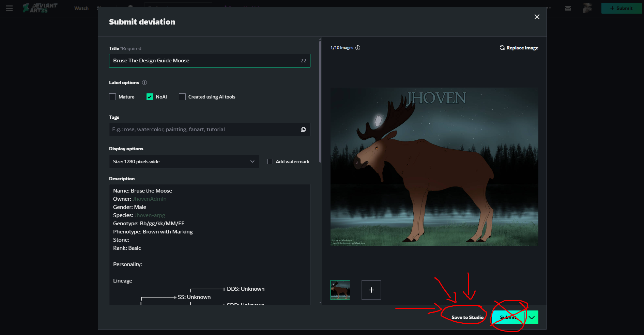Check the Created using AI tools box
This screenshot has height=335, width=644.
tap(182, 97)
